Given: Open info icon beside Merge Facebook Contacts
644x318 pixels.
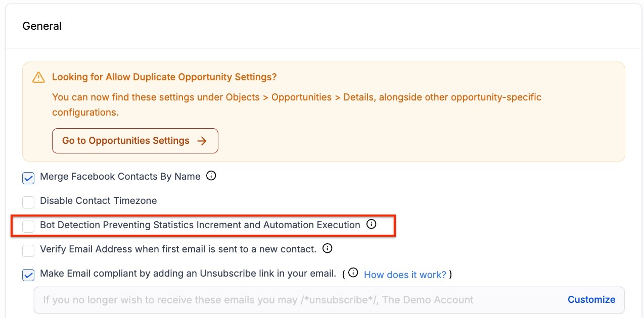Looking at the screenshot, I should click(x=211, y=176).
